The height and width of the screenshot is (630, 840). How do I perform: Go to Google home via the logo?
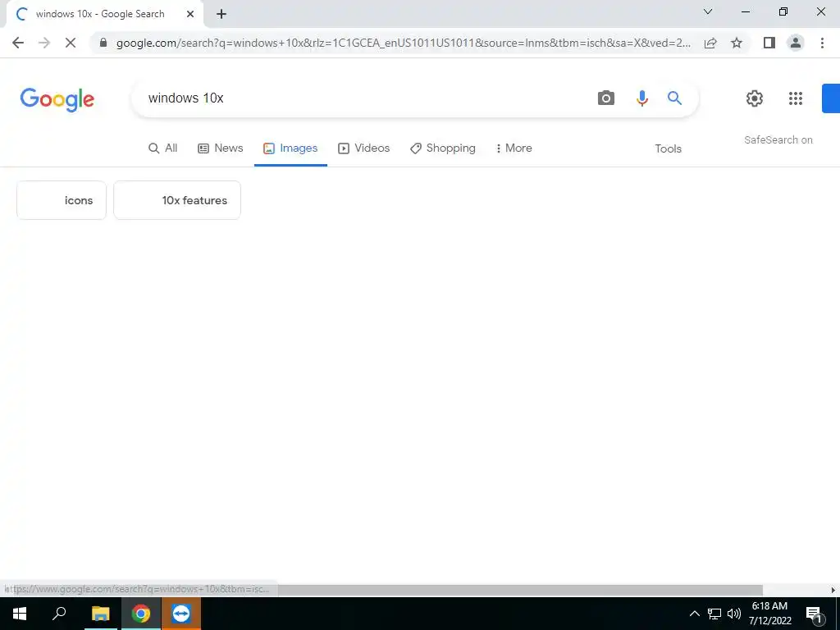point(57,99)
